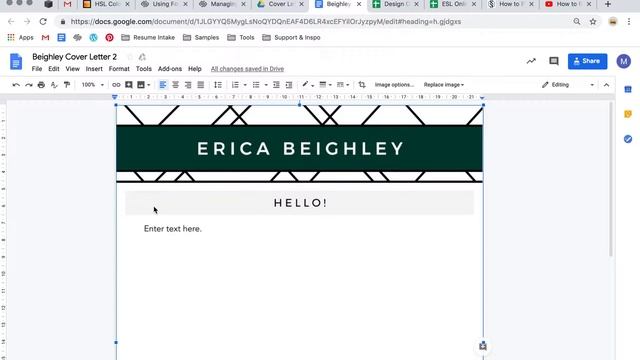Open a new browser tab
640x360 pixels.
[608, 4]
